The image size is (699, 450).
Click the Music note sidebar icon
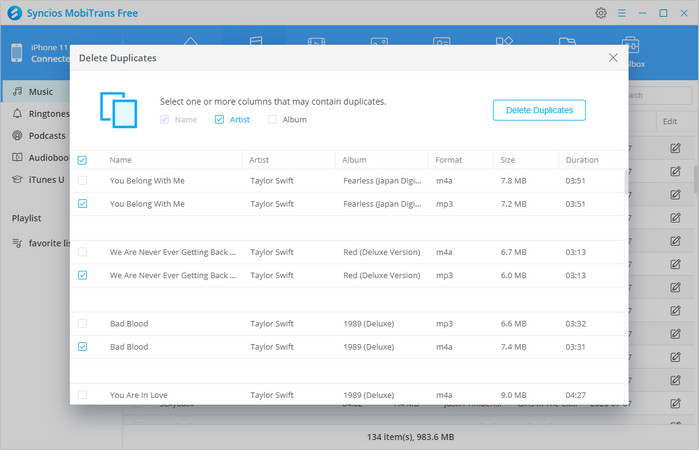(17, 91)
